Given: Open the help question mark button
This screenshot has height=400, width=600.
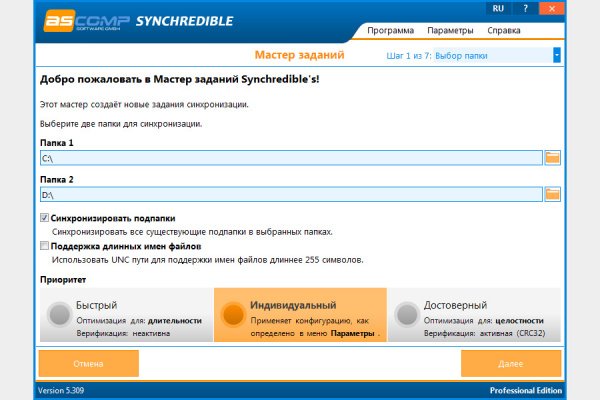Looking at the screenshot, I should pos(525,8).
